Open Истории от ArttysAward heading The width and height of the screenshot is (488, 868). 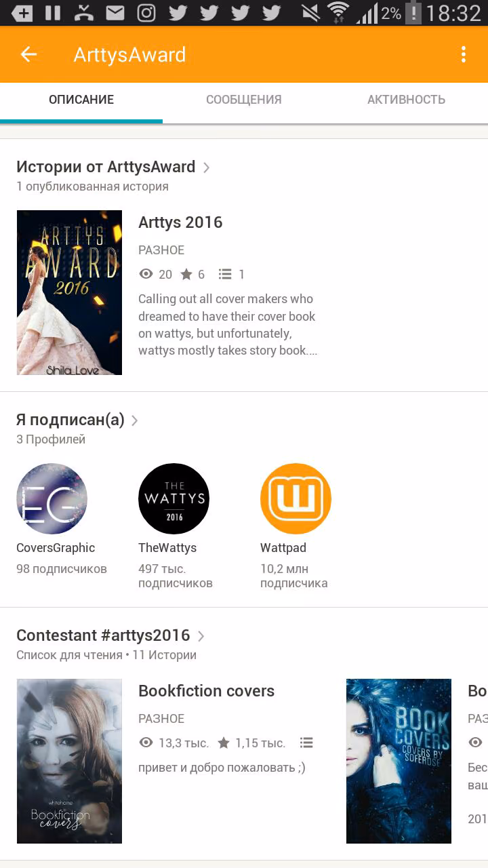point(106,167)
